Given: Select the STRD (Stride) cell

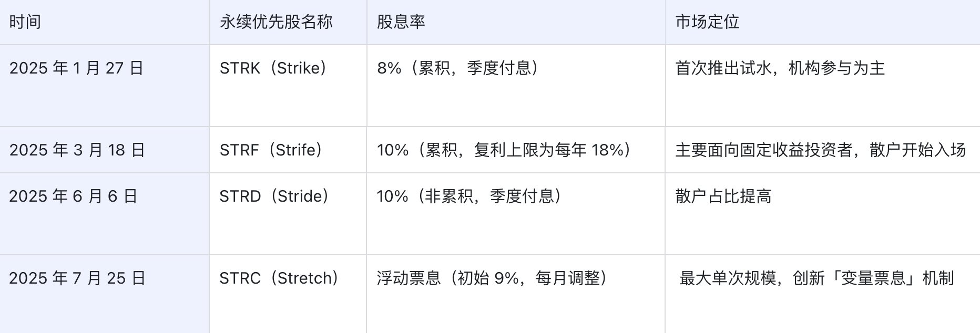Looking at the screenshot, I should pos(274,196).
